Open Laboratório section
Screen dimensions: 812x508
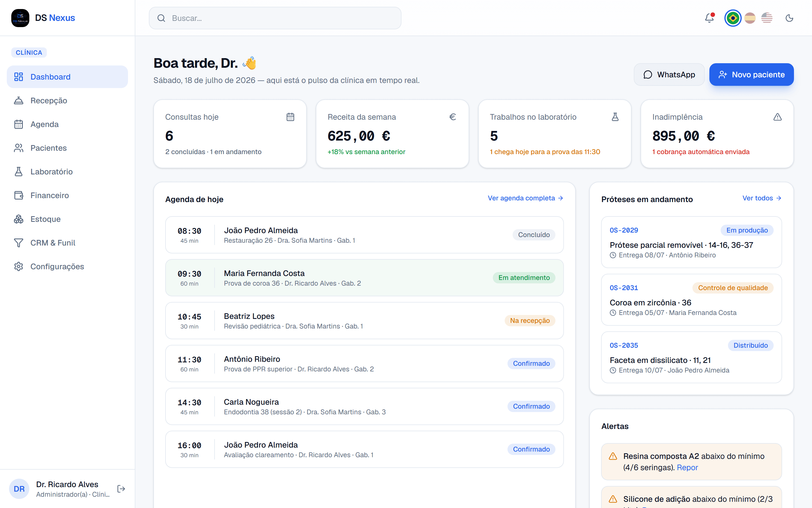tap(67, 172)
